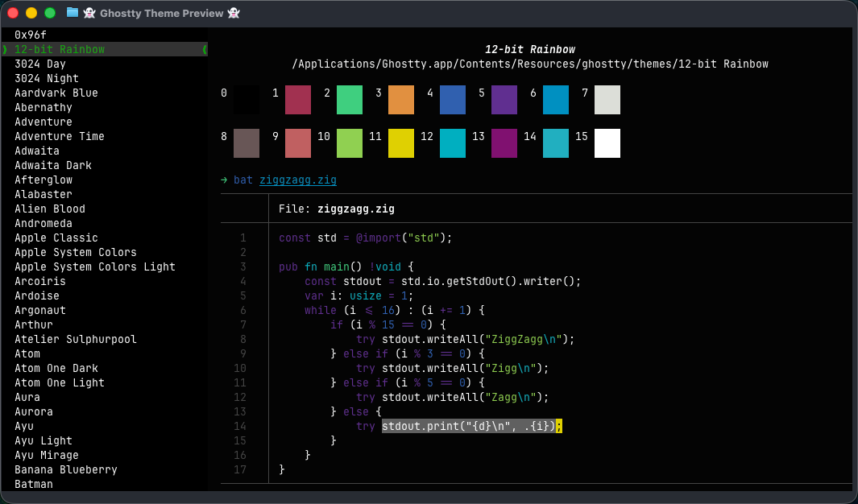Click the brown-gray color swatch 8
858x504 pixels.
pyautogui.click(x=247, y=143)
